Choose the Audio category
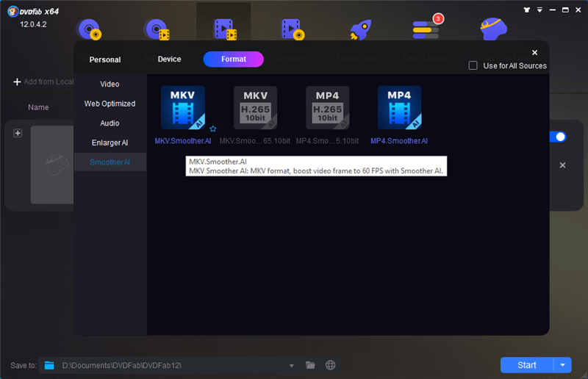 tap(110, 123)
